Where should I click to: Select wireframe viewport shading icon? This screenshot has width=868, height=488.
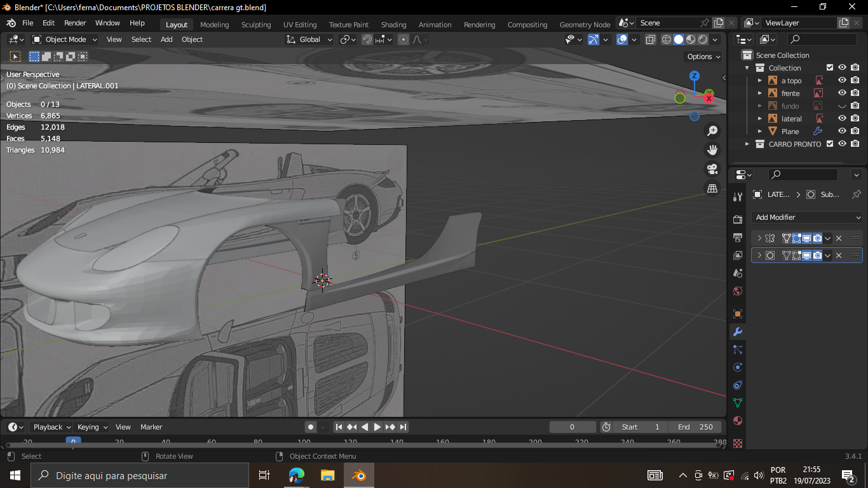[x=667, y=39]
